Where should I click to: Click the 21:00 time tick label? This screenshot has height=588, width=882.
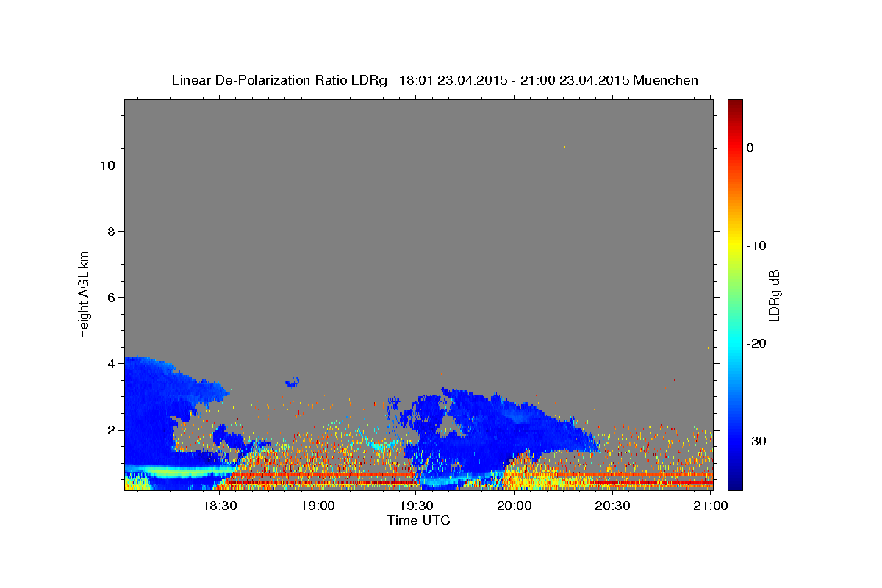click(x=710, y=506)
